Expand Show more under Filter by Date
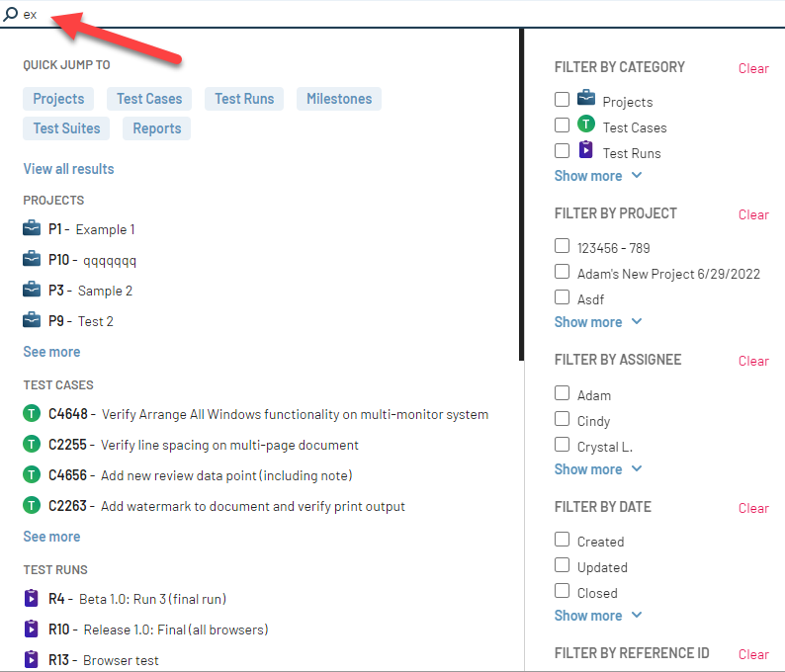 click(598, 616)
